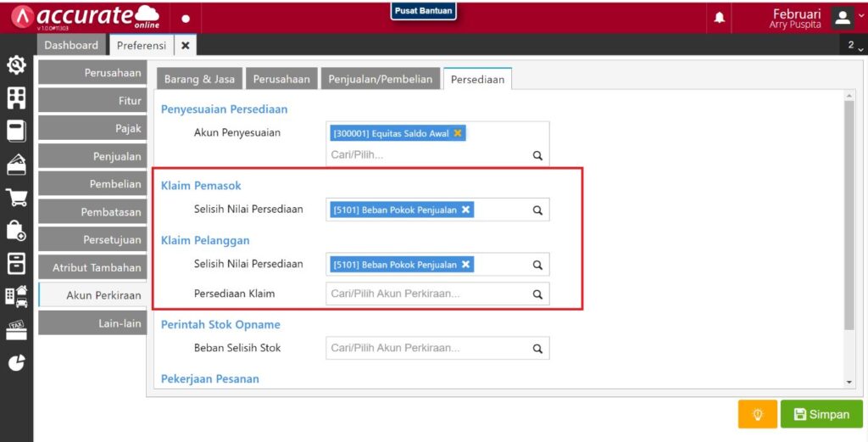The height and width of the screenshot is (442, 868).
Task: Remove Beban Pokok Penjualan under Klaim Pemasok
Action: pyautogui.click(x=465, y=210)
